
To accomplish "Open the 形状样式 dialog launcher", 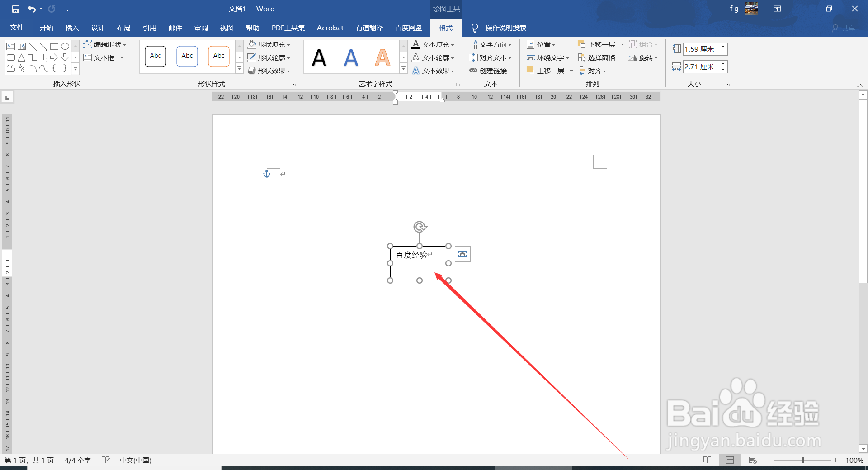I will [294, 85].
